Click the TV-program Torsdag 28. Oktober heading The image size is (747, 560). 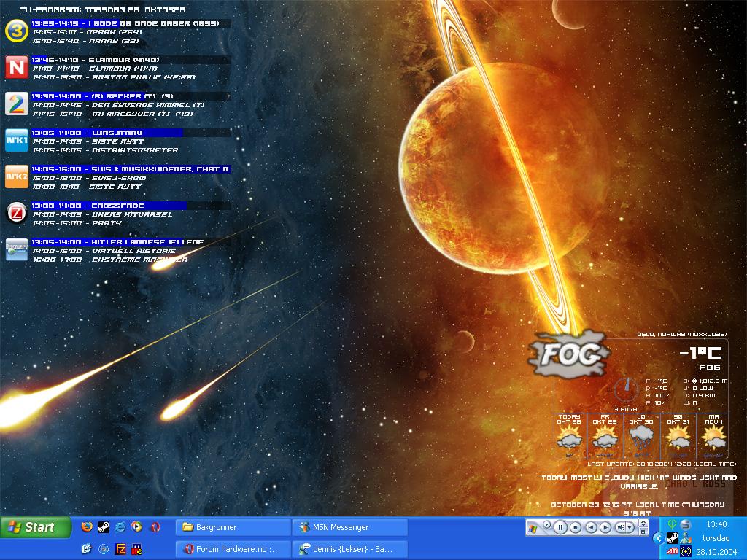tap(103, 9)
